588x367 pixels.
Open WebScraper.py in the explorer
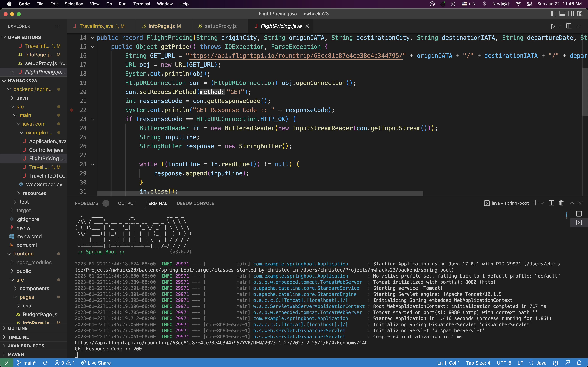pos(44,184)
